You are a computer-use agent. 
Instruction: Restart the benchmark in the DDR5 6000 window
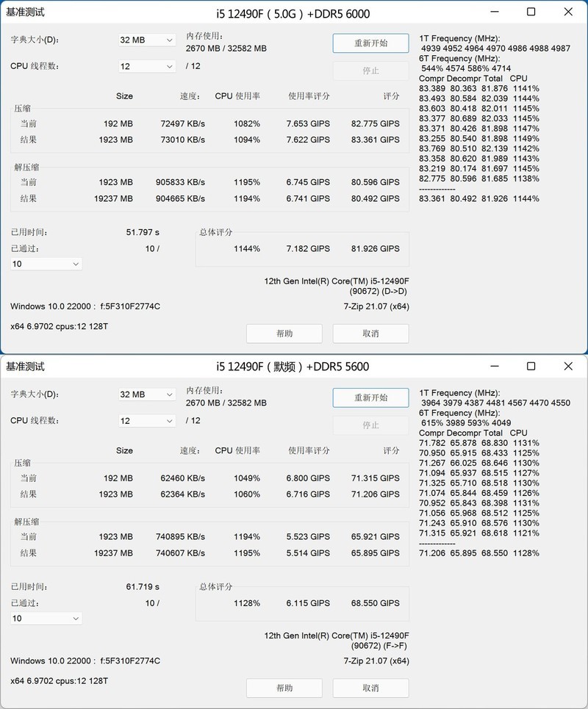[370, 43]
